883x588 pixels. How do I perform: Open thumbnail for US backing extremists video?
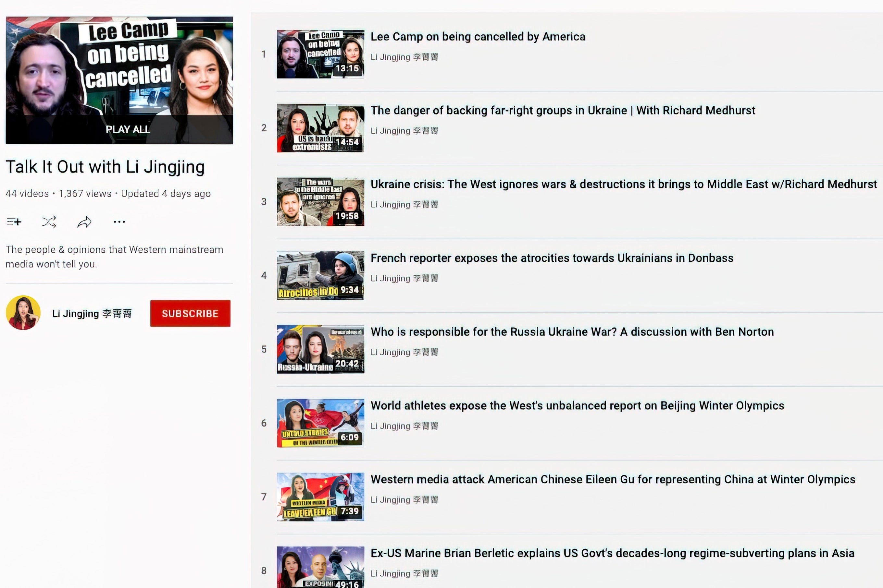point(320,128)
